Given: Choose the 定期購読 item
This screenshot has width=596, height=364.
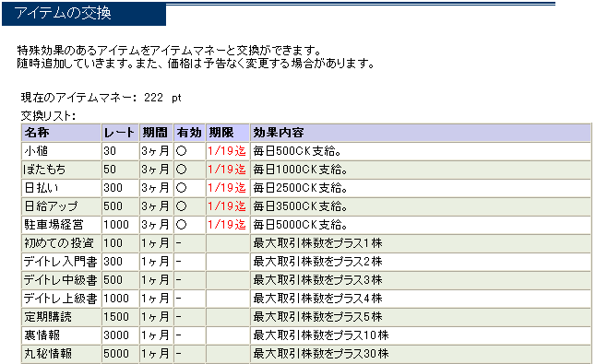Looking at the screenshot, I should coord(48,317).
